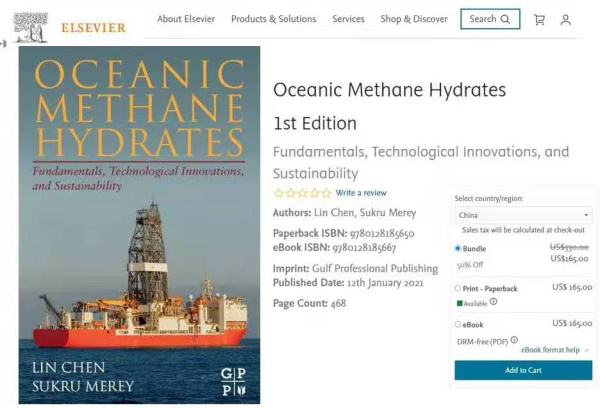This screenshot has height=408, width=600.
Task: Open the Shop & Discover menu
Action: 414,19
